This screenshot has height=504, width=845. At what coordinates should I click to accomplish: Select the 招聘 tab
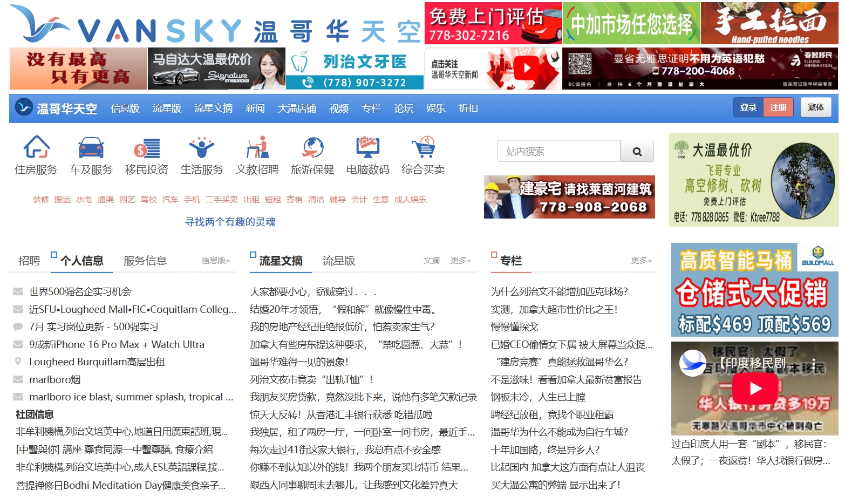[29, 261]
